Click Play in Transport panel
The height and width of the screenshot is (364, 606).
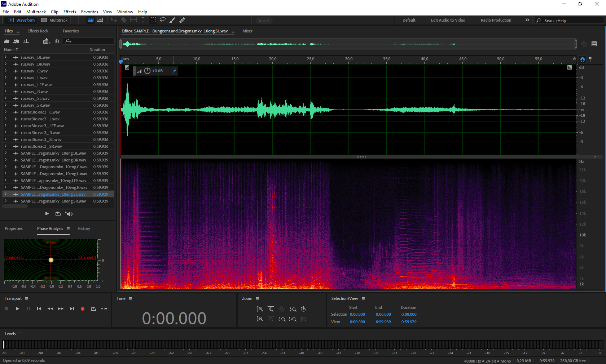click(x=17, y=309)
